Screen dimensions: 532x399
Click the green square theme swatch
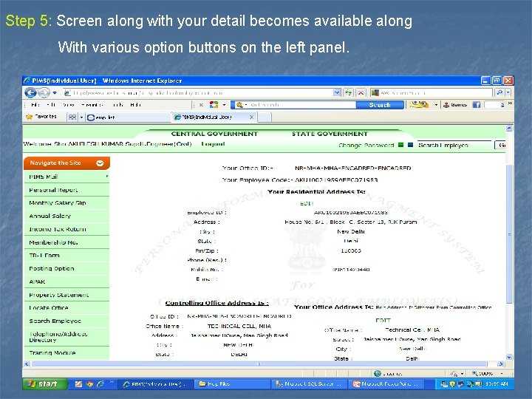point(400,145)
